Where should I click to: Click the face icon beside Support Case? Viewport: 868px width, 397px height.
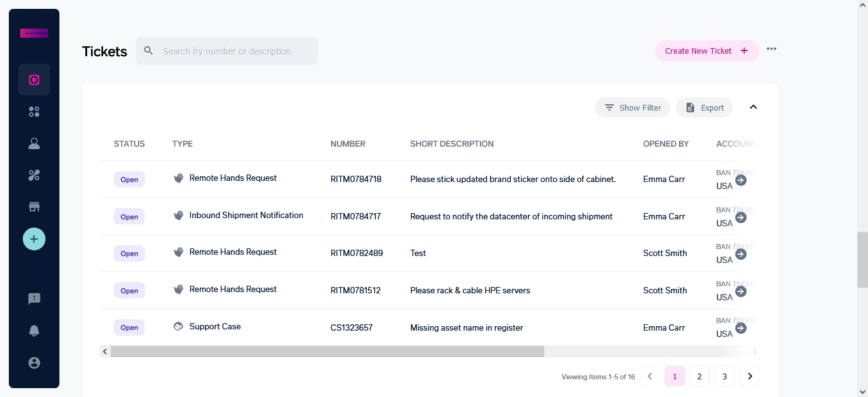click(x=178, y=326)
